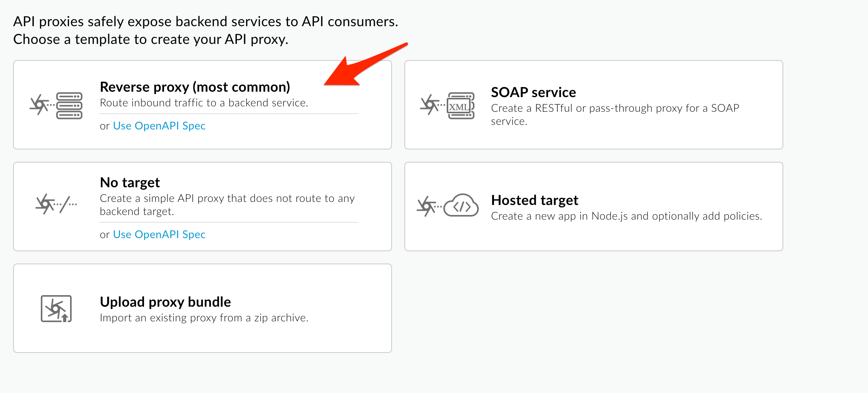Click "Create a simple API proxy" description text

click(x=227, y=205)
